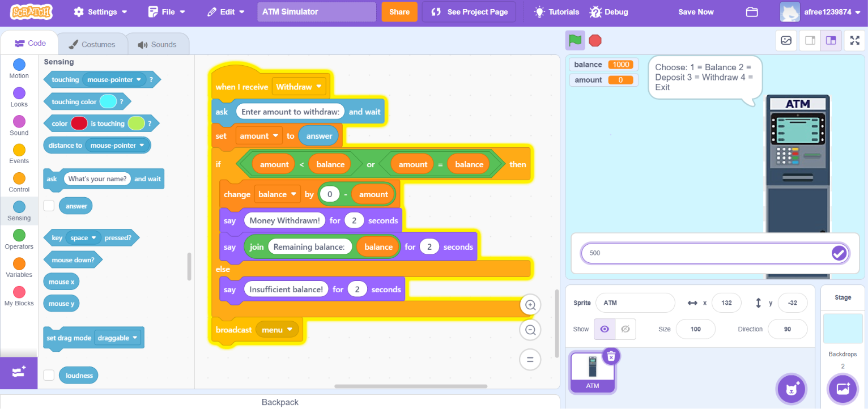Click the green flag to run

[575, 40]
